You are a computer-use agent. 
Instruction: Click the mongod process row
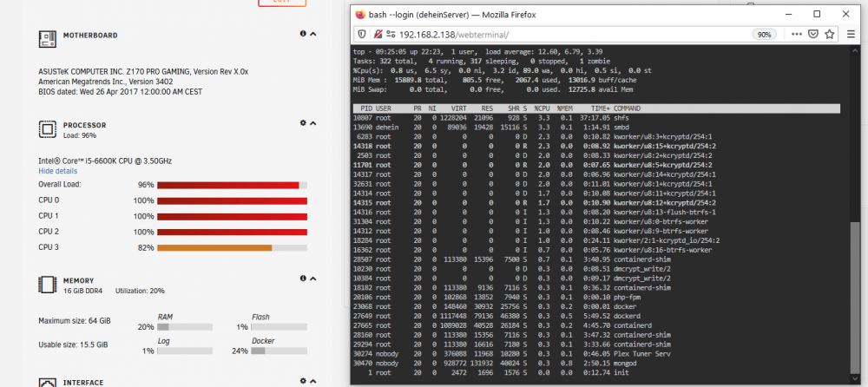(x=596, y=364)
